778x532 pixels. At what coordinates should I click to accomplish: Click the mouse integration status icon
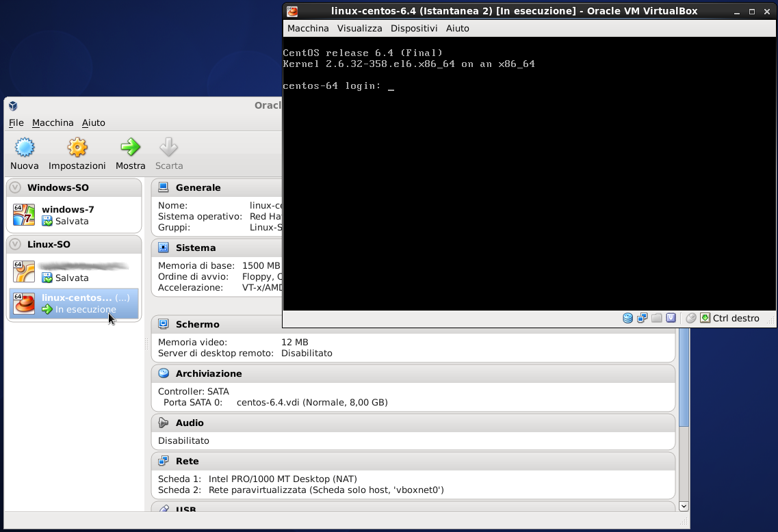691,318
